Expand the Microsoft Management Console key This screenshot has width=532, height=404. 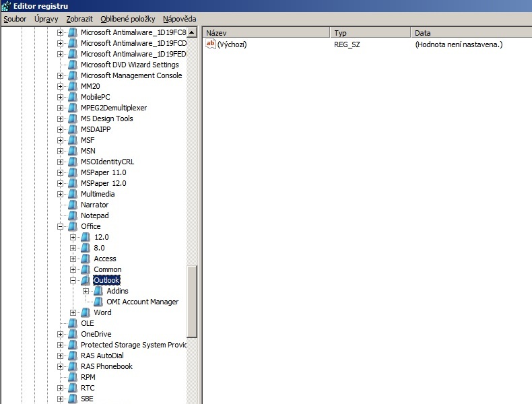click(x=60, y=75)
